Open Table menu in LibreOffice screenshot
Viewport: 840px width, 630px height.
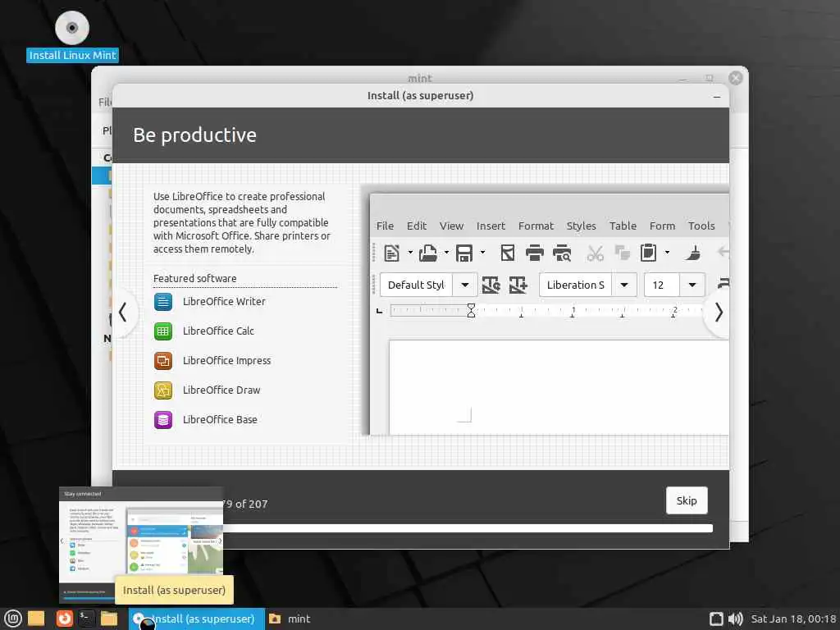[x=623, y=226]
